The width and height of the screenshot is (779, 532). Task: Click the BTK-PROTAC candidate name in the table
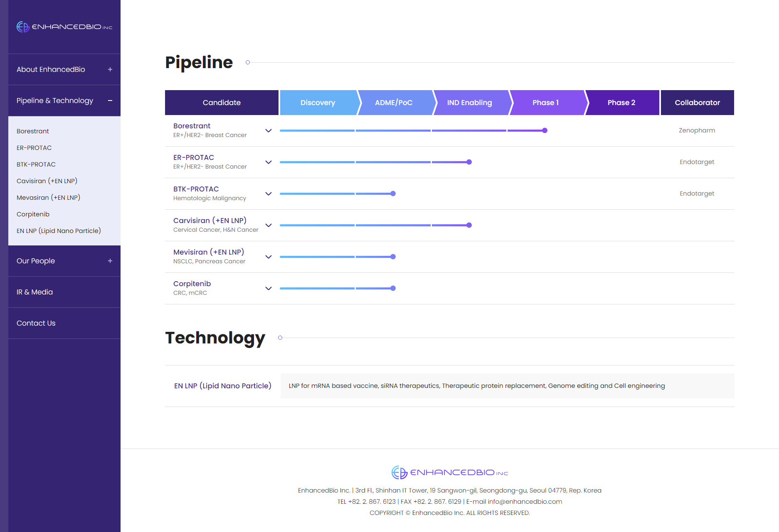click(196, 189)
